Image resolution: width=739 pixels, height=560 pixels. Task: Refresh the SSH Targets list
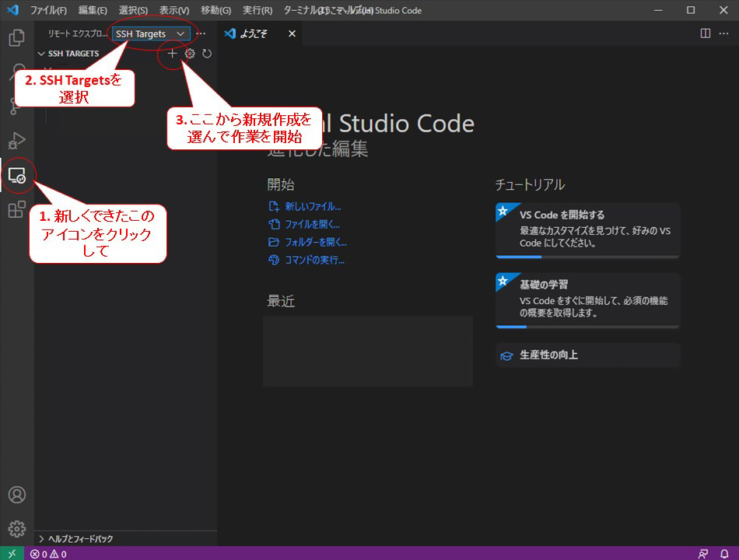(x=206, y=54)
